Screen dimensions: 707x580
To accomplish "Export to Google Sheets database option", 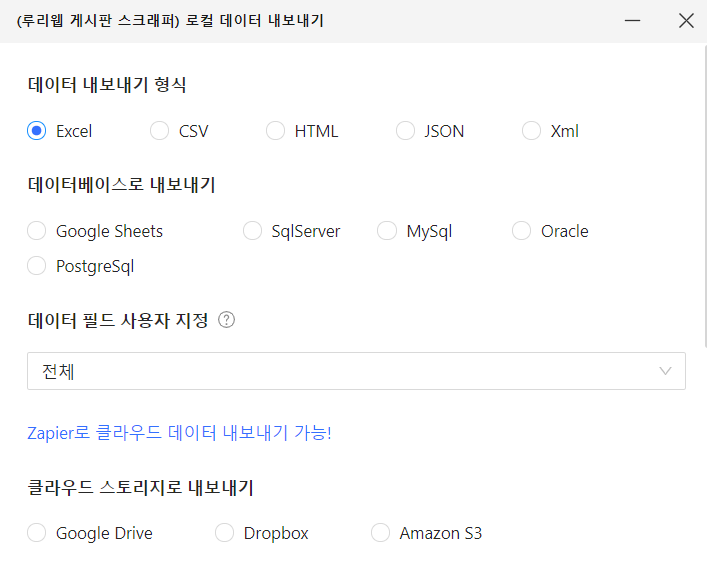I will coord(37,231).
